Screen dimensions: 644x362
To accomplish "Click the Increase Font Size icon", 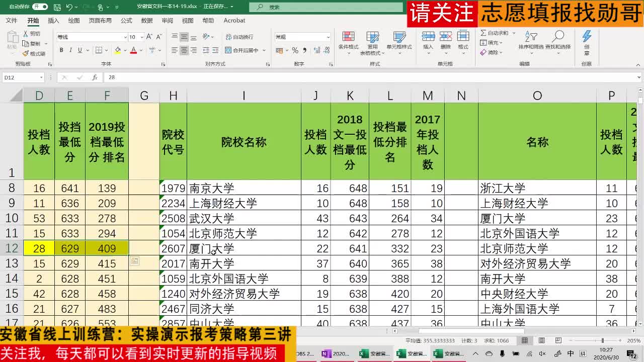I will pos(149,37).
